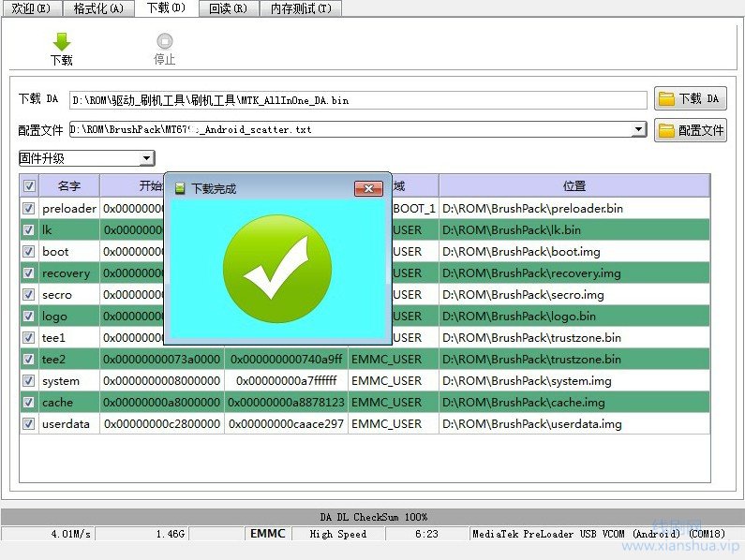Select the cache.img location cell
Viewport: 745px width, 560px height.
tap(574, 403)
